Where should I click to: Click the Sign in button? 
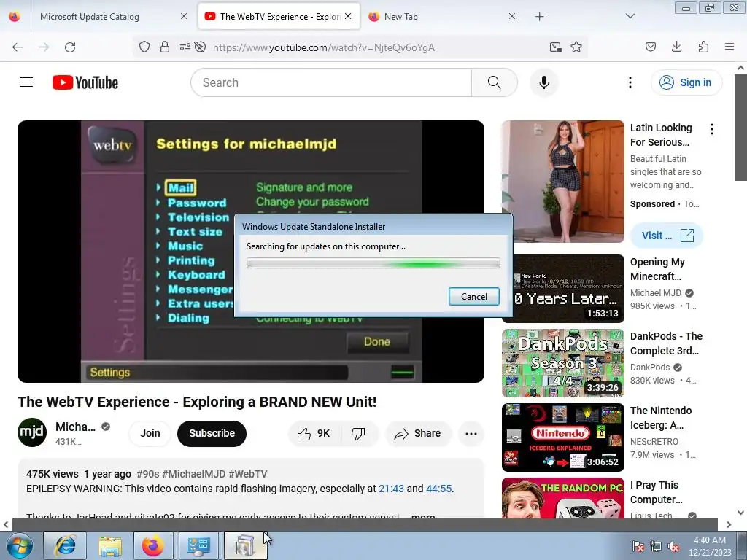pos(686,82)
